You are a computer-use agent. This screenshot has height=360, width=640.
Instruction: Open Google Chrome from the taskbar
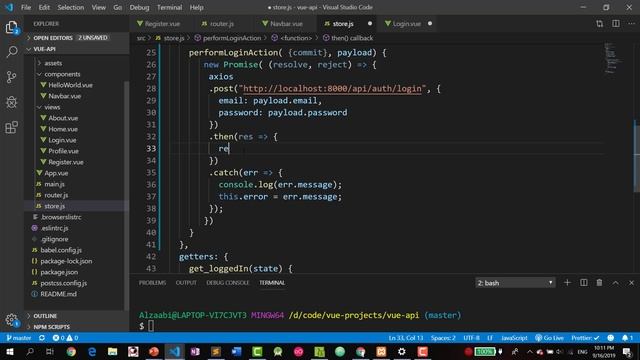[x=71, y=352]
